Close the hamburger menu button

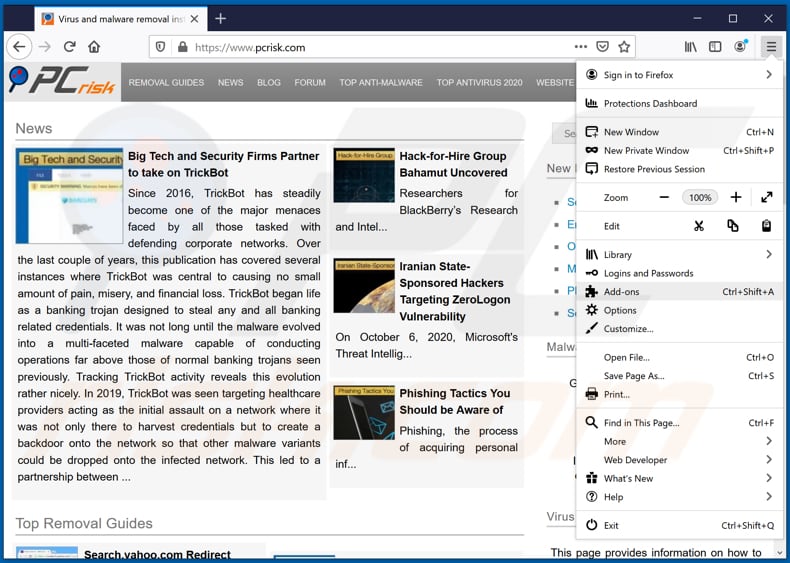pyautogui.click(x=770, y=47)
